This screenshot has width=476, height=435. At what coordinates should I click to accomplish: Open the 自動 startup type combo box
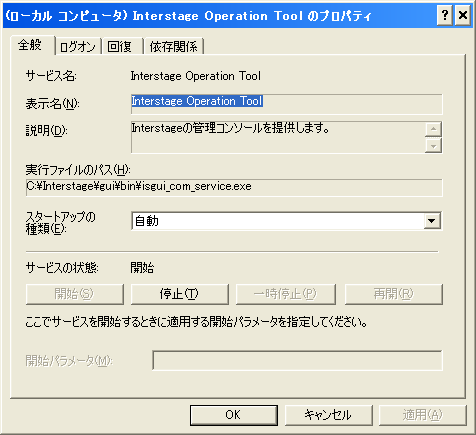click(x=287, y=221)
